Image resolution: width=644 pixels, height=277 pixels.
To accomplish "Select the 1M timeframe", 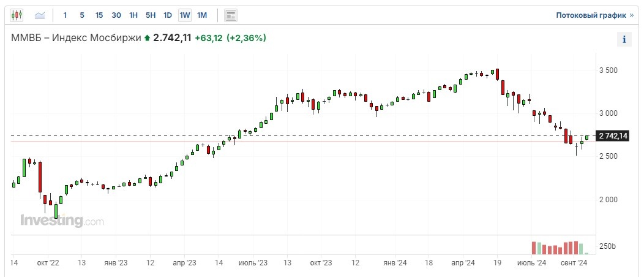I will 201,15.
